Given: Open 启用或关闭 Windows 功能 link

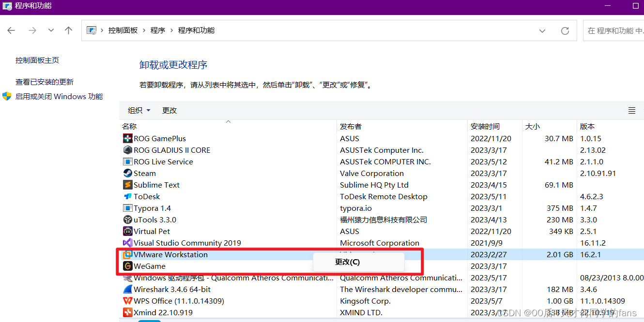Looking at the screenshot, I should [x=59, y=96].
